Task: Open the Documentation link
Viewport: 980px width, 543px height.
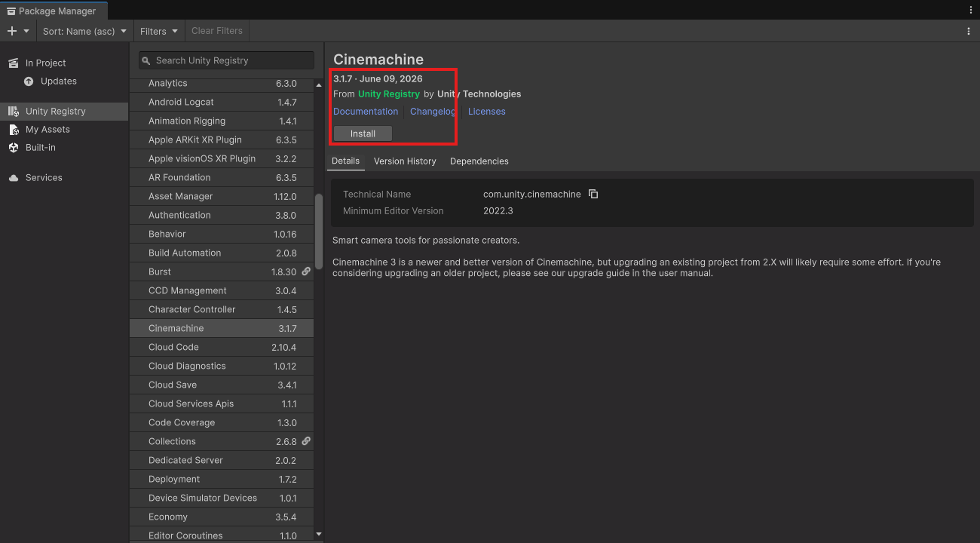Action: tap(366, 111)
